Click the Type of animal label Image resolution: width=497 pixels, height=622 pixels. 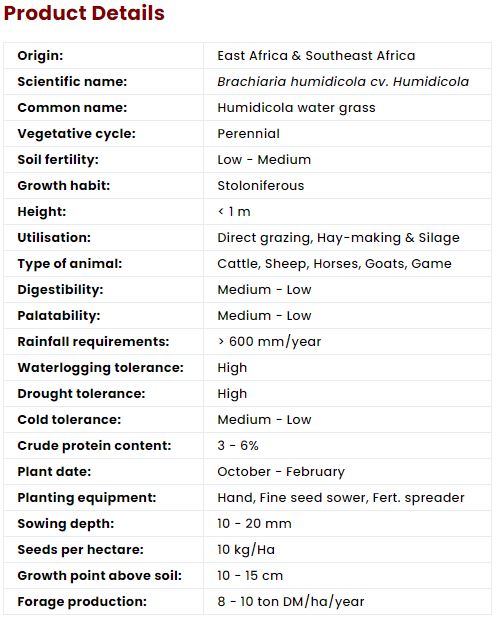coord(70,264)
